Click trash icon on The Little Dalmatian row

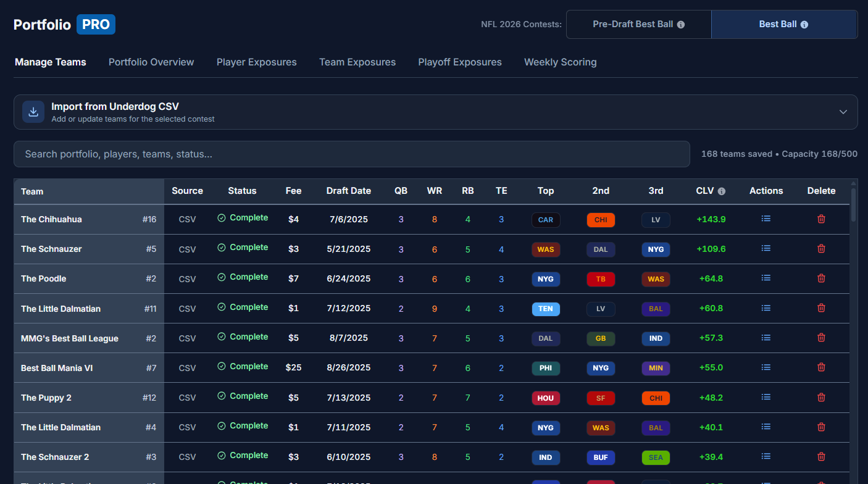821,308
